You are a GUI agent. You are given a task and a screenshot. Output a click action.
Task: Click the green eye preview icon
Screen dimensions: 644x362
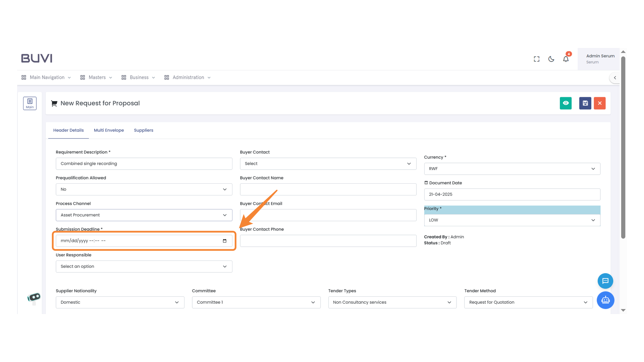click(566, 103)
